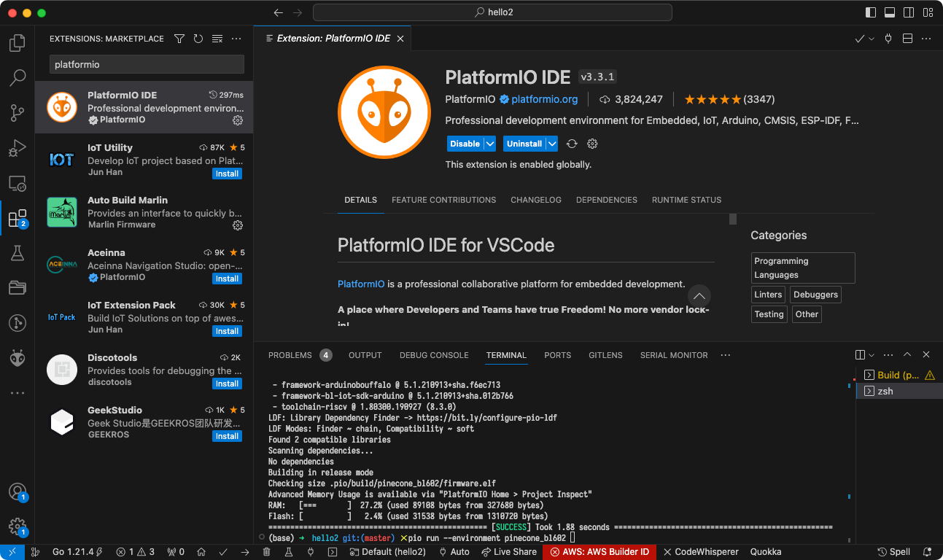Open Customize Layout menu

pos(928,12)
